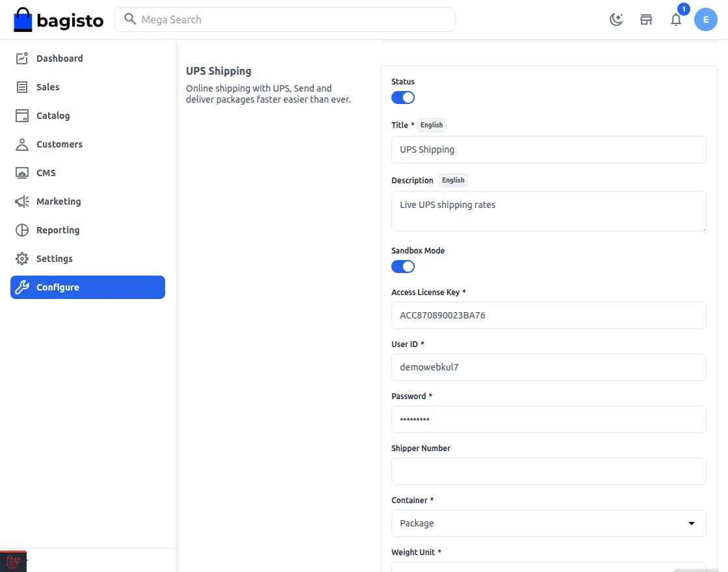The width and height of the screenshot is (728, 572).
Task: Open Laravel debugbar icon at bottom left
Action: pos(14,562)
